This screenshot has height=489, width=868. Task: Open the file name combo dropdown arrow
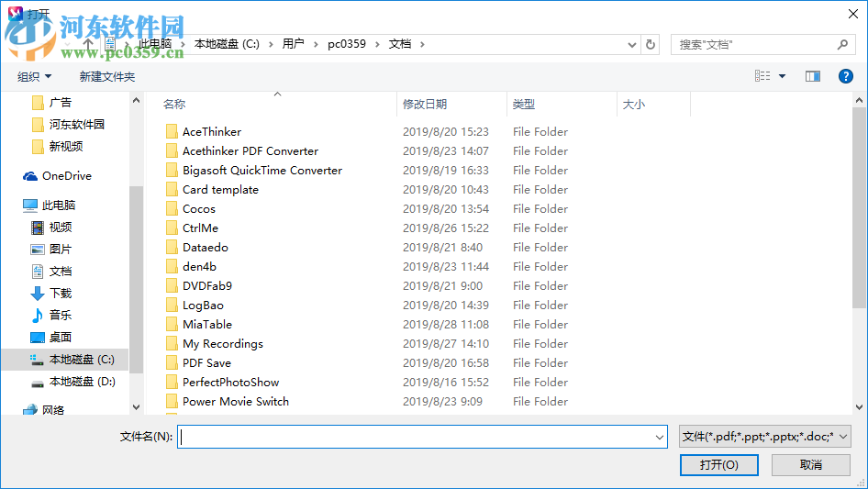point(660,437)
